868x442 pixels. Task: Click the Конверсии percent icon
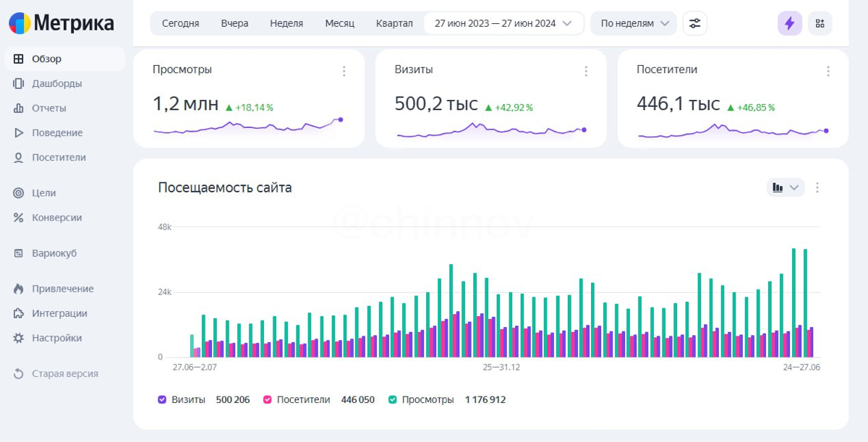19,218
